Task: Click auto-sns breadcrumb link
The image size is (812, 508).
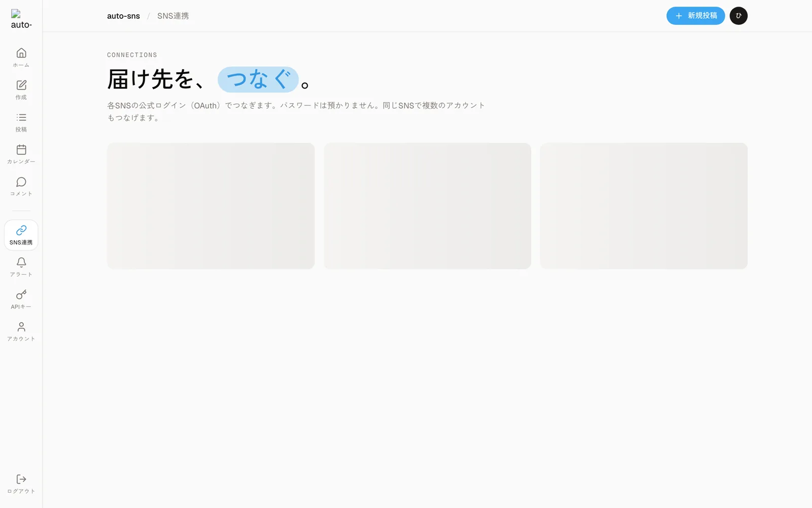Action: coord(123,16)
